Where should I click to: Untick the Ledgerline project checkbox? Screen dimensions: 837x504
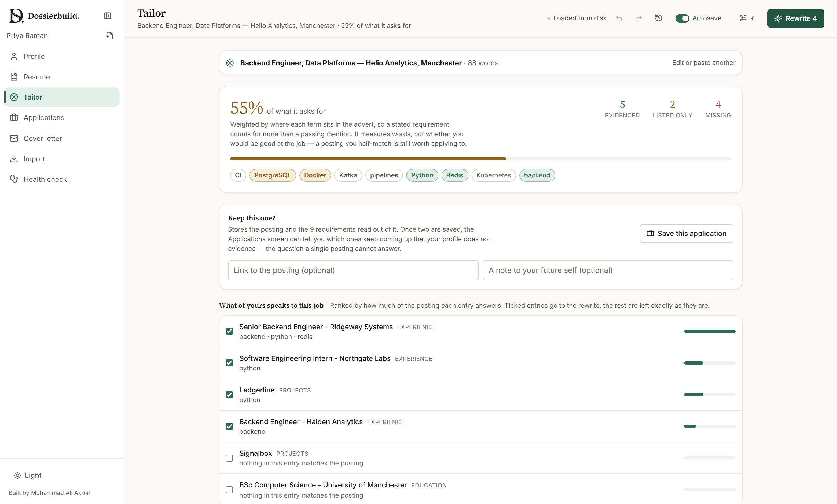(x=229, y=394)
